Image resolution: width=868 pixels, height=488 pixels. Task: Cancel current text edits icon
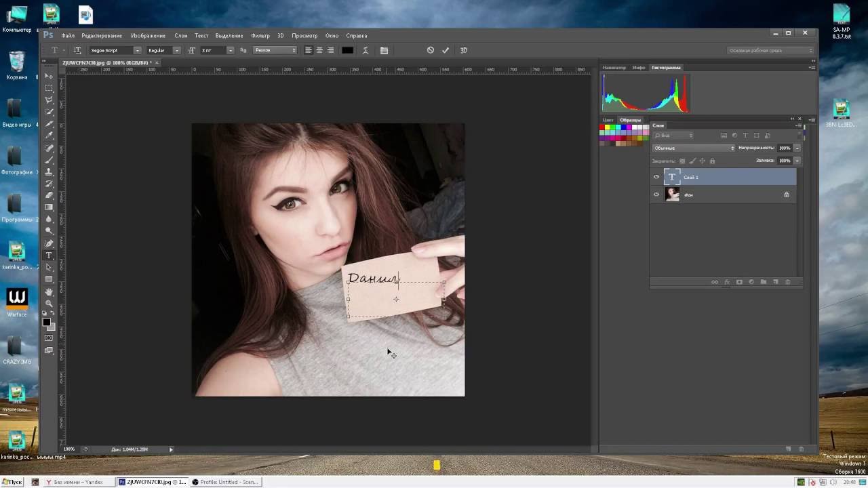[430, 50]
